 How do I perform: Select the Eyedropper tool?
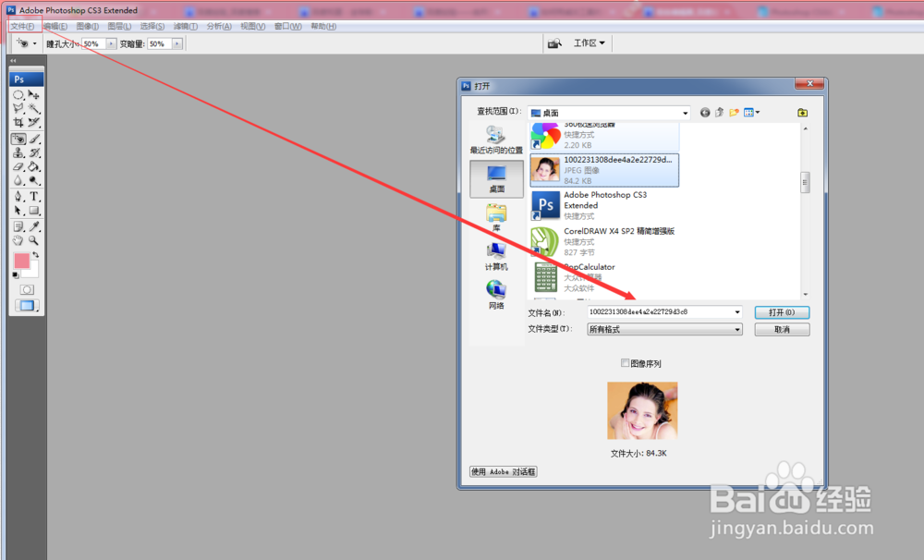coord(33,227)
